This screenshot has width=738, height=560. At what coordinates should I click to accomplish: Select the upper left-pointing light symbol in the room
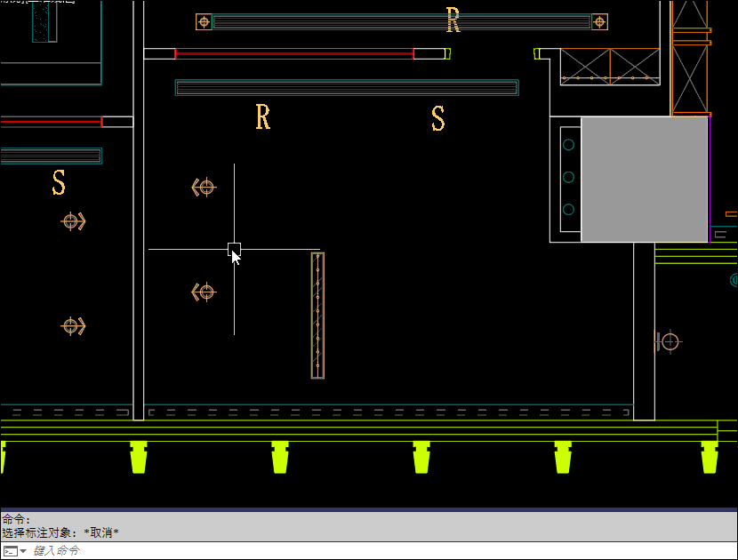[x=205, y=187]
